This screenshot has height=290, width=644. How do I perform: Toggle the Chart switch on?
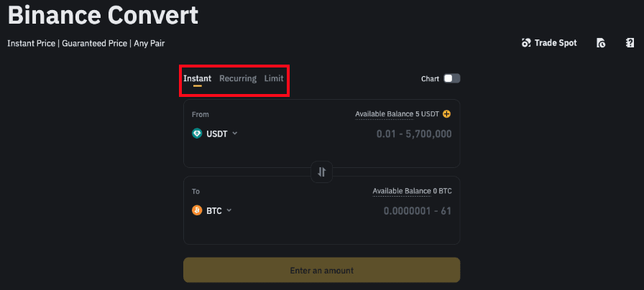(x=451, y=78)
